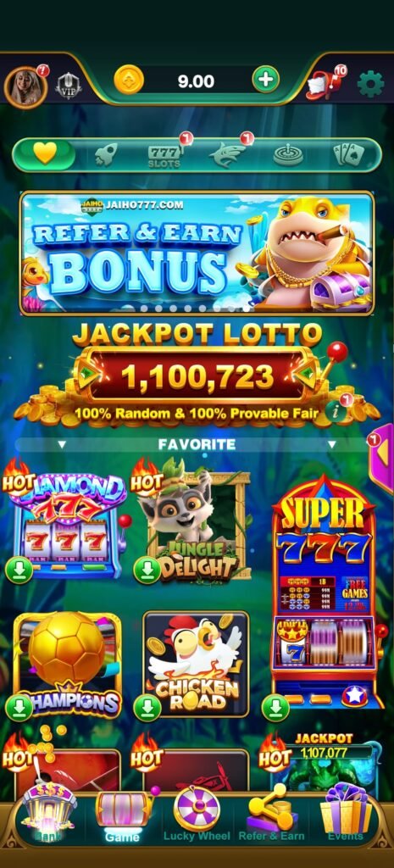
Task: Open the mailbox with 10 notifications
Action: point(325,83)
